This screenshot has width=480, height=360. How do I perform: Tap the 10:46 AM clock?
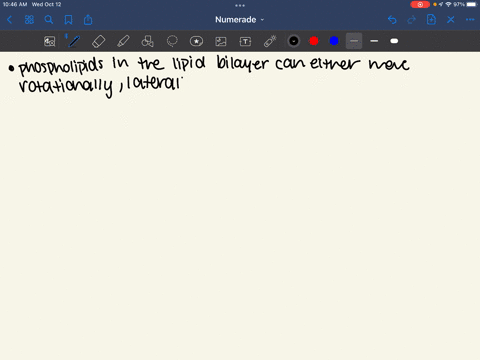coord(15,4)
